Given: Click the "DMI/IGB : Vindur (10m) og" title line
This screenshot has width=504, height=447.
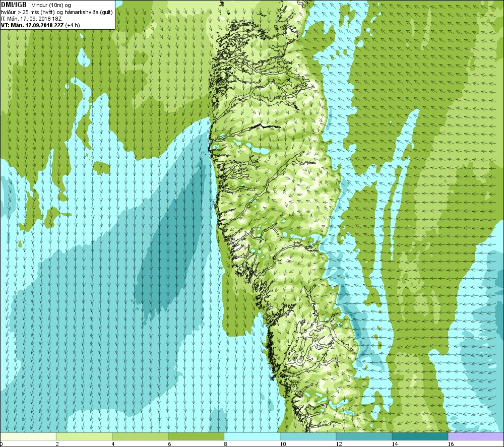Looking at the screenshot, I should click(36, 5).
